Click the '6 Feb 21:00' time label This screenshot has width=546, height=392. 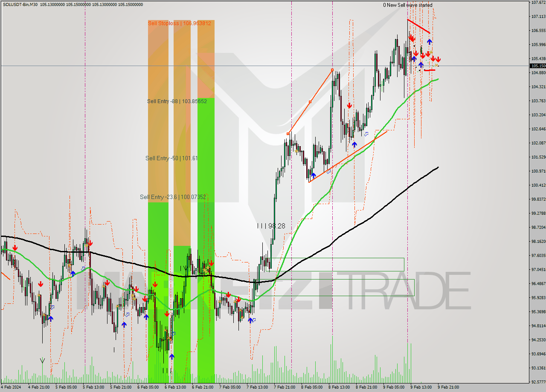[203, 387]
